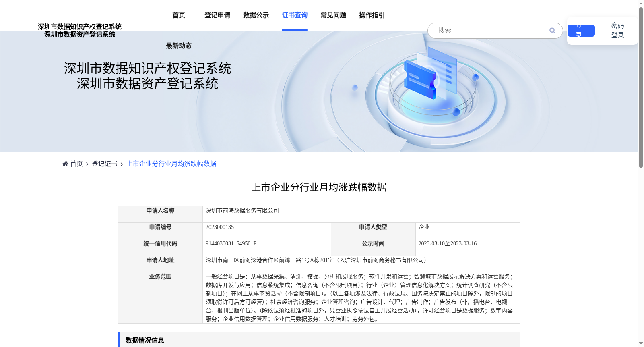Click the search magnifier icon
The height and width of the screenshot is (347, 644).
tap(552, 31)
